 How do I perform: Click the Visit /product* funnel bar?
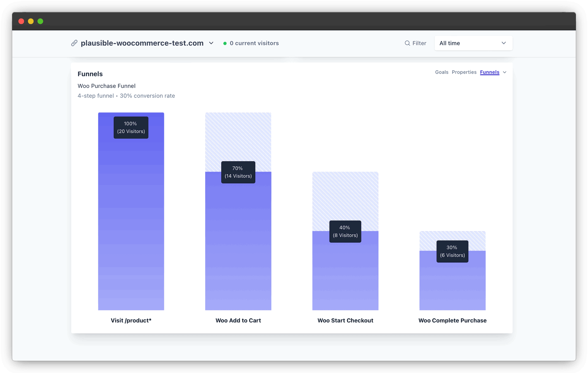pos(131,221)
